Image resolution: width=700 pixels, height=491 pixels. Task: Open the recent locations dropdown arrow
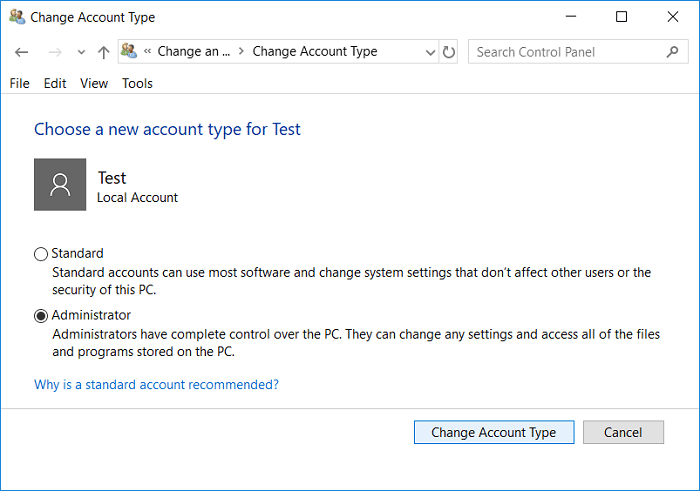click(x=81, y=52)
